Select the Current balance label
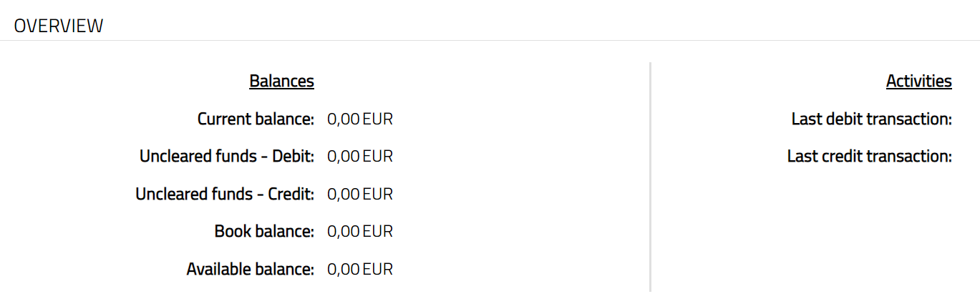Image resolution: width=980 pixels, height=299 pixels. [x=256, y=119]
